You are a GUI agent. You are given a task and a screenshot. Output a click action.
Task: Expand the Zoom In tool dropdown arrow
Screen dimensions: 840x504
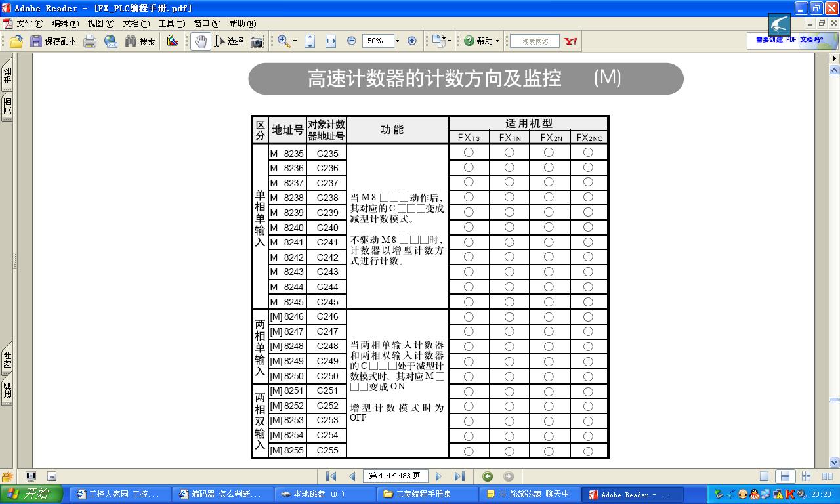(x=295, y=41)
